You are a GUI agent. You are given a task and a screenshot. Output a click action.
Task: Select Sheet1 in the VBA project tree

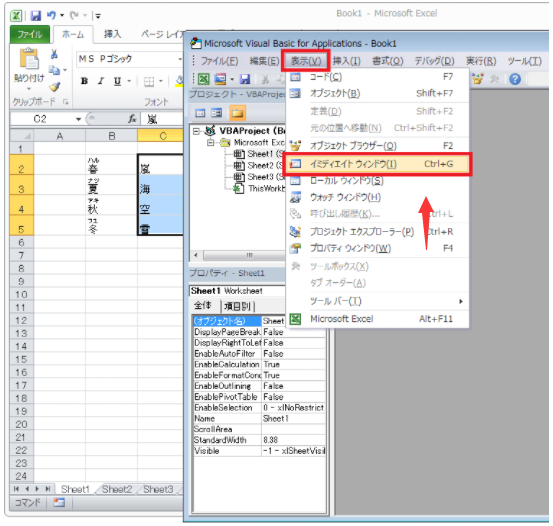tap(259, 154)
